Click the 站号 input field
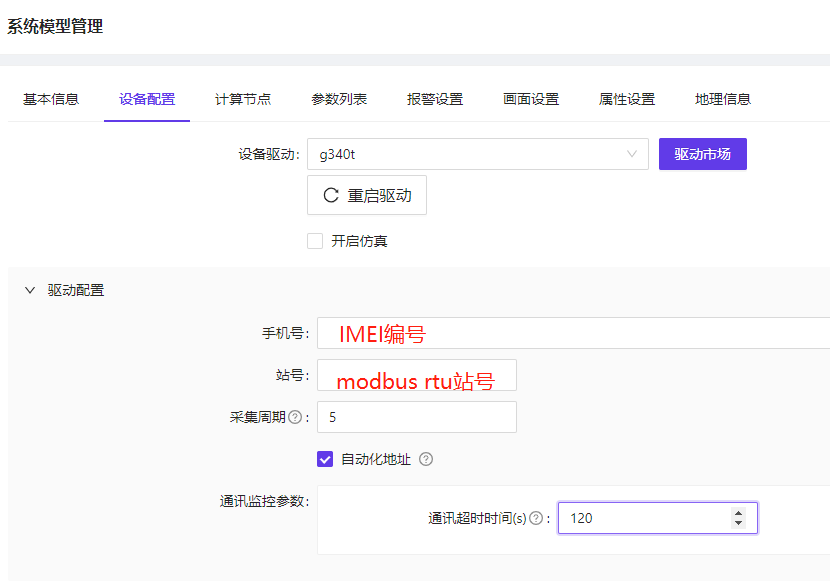Screen dimensions: 830x586 tap(417, 375)
